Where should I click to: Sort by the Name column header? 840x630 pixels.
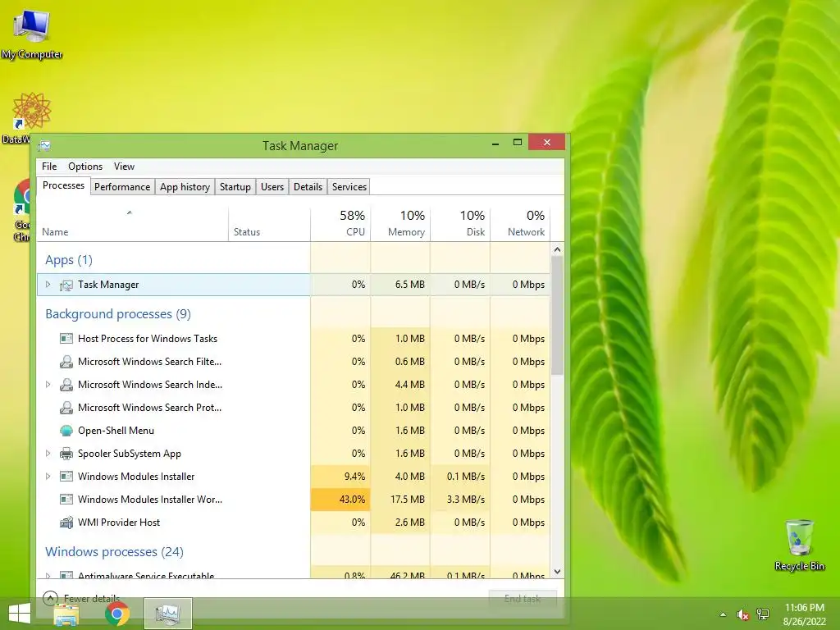(133, 223)
